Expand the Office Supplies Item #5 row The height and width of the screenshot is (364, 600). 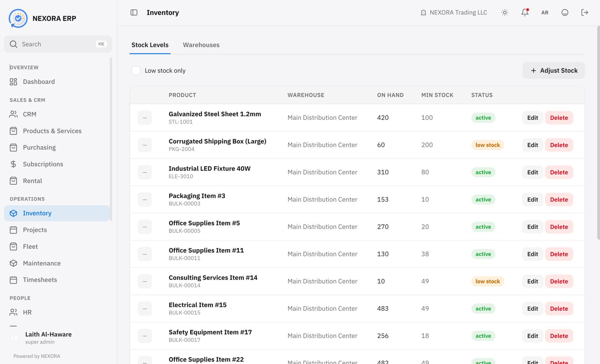pos(145,227)
